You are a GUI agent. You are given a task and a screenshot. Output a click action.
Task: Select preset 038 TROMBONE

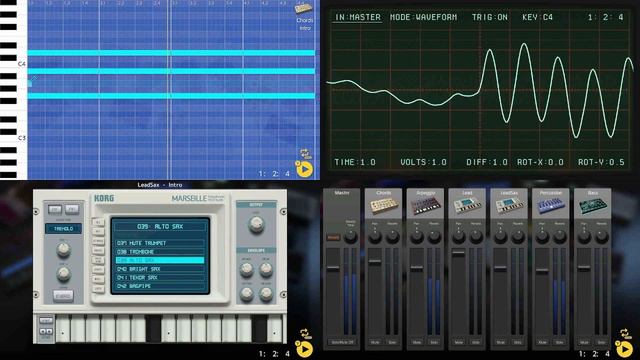[160, 251]
